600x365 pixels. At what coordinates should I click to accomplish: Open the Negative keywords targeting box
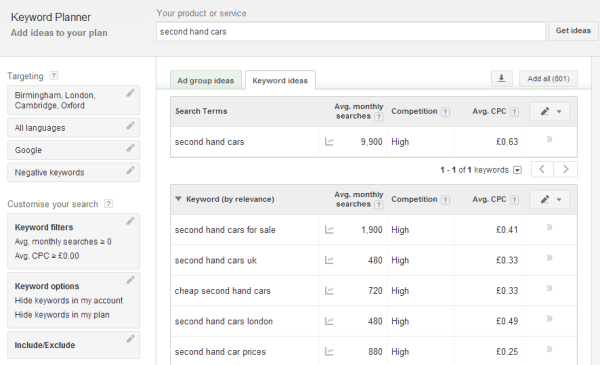point(73,172)
